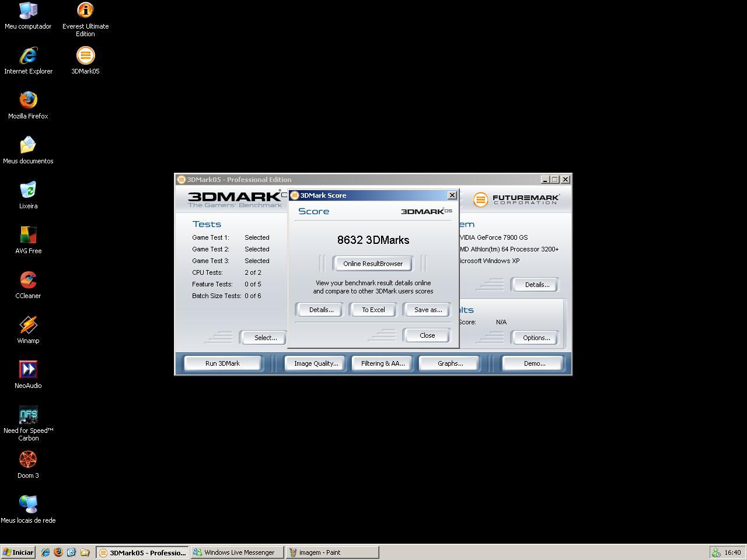Switch to imagem - Paint taskbar button
747x560 pixels.
pyautogui.click(x=332, y=552)
